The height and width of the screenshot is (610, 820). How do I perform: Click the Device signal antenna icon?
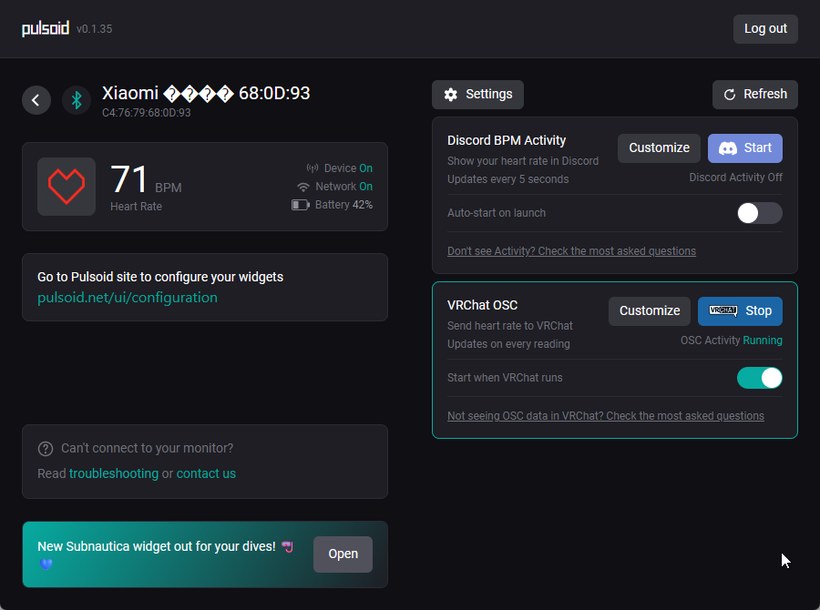[x=312, y=168]
